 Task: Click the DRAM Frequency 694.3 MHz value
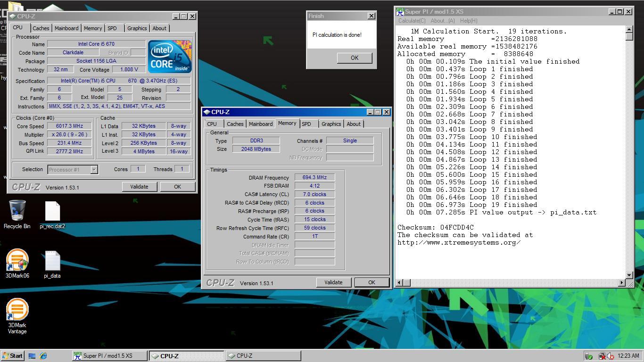314,177
